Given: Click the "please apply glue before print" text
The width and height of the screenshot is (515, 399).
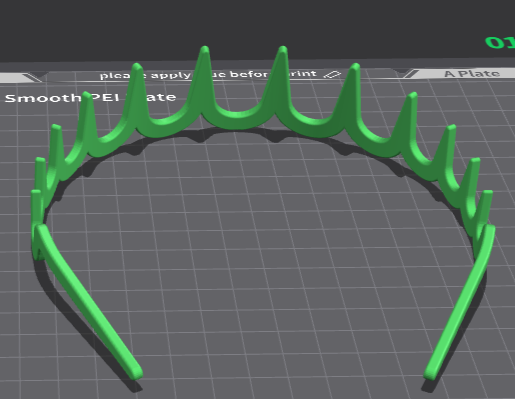Looking at the screenshot, I should (x=208, y=75).
